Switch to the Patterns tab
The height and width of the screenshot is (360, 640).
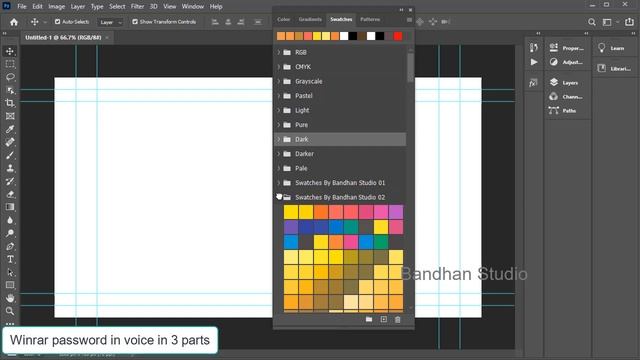tap(370, 19)
